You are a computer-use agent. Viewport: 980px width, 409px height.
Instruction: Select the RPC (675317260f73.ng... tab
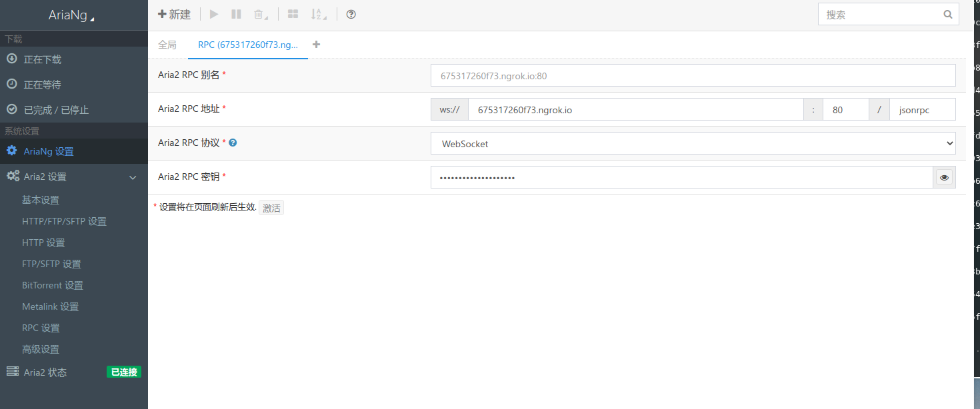pos(248,45)
